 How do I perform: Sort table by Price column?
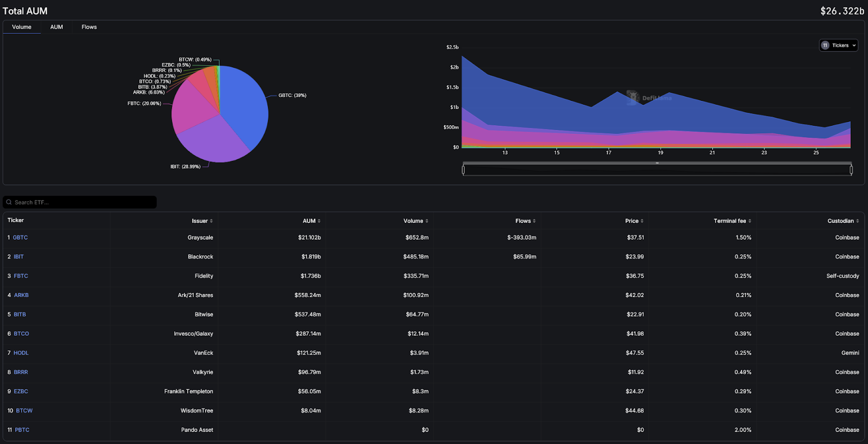634,221
